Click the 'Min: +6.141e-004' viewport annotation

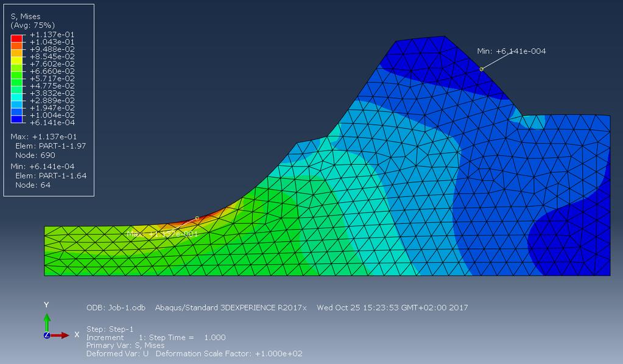[512, 51]
